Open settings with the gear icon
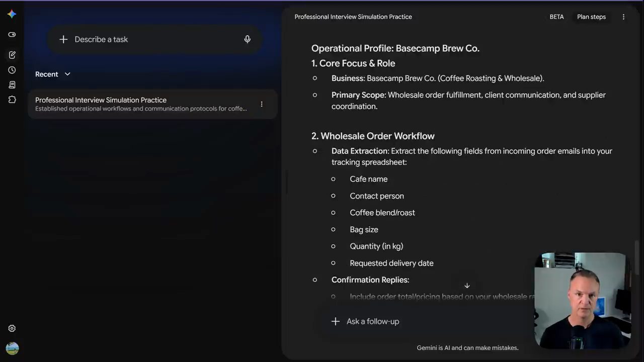The image size is (644, 362). [x=12, y=328]
